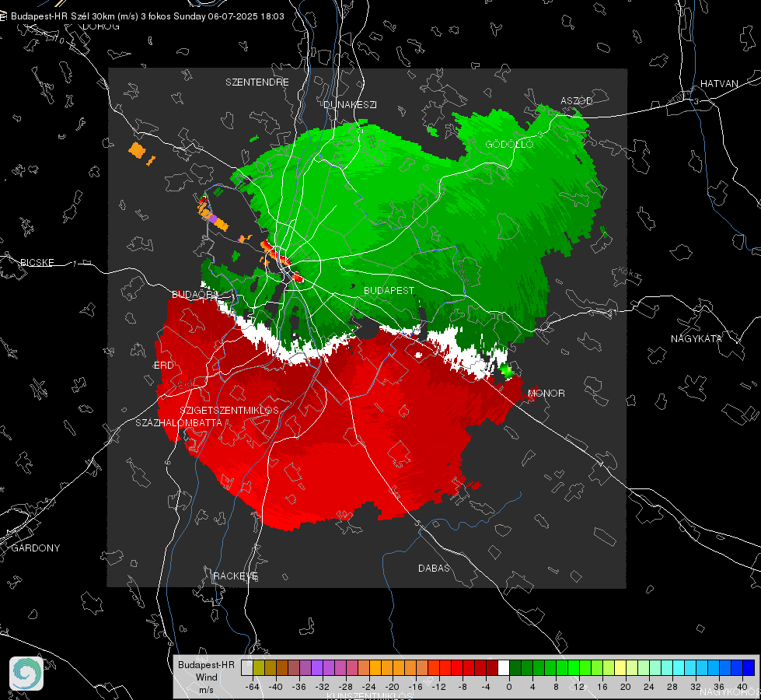The width and height of the screenshot is (761, 700).
Task: Click the GÖDÖLLO town label
Action: click(509, 144)
